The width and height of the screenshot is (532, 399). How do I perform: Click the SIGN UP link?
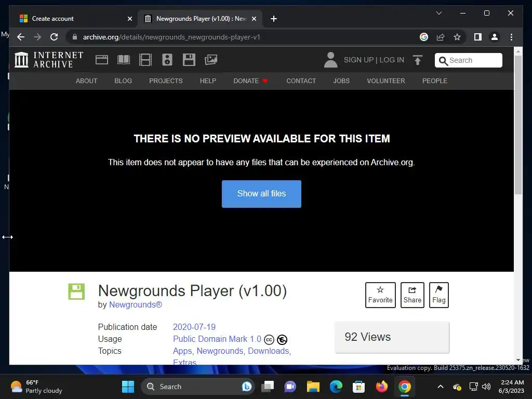tap(358, 60)
